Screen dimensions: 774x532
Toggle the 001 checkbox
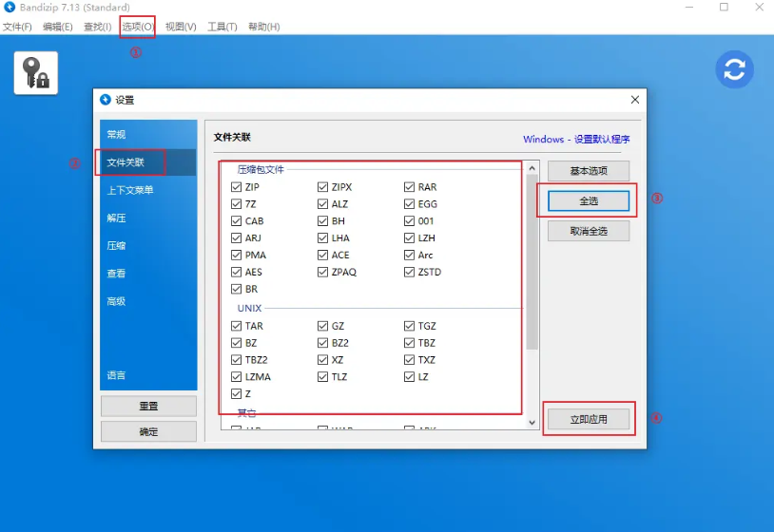(x=409, y=221)
